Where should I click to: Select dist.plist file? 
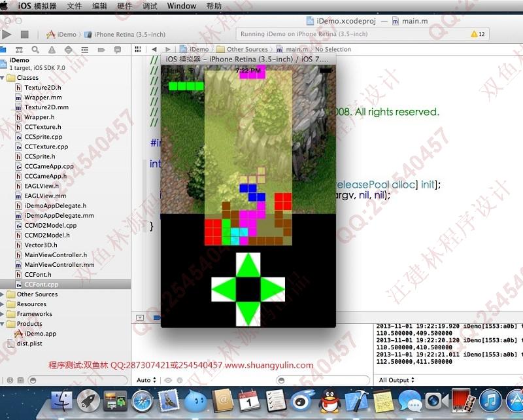pos(29,343)
